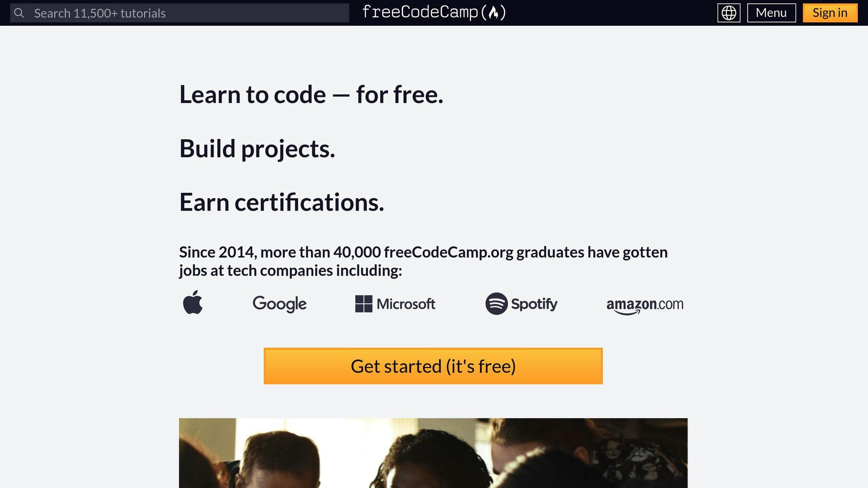The height and width of the screenshot is (488, 868).
Task: Click the Sign in button
Action: coord(829,13)
